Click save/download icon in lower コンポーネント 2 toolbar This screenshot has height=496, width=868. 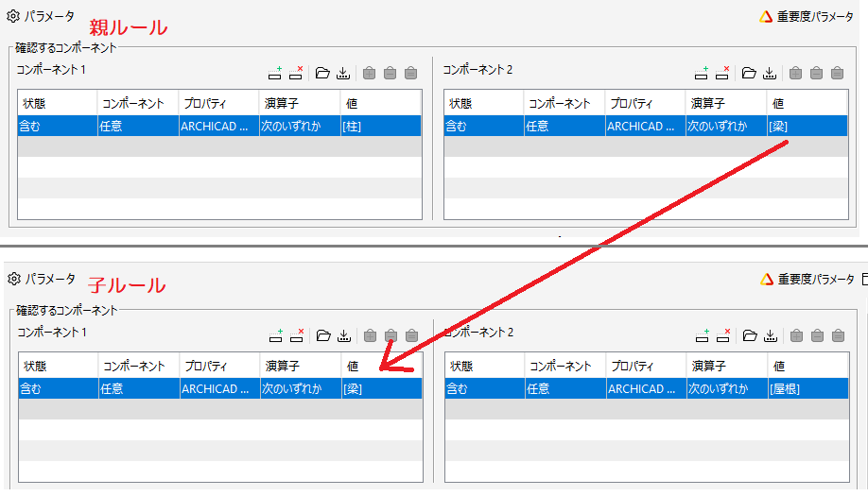(771, 335)
